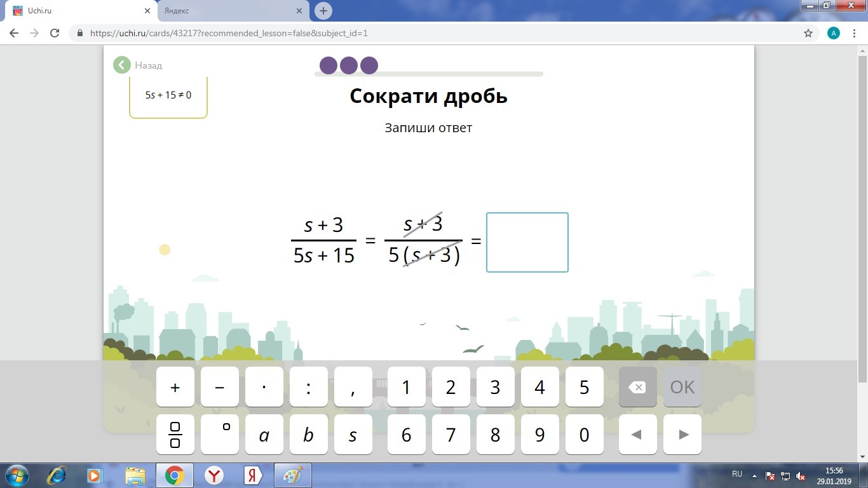Launch Internet Explorer from taskbar
Screen dimensions: 868x488
click(57, 475)
